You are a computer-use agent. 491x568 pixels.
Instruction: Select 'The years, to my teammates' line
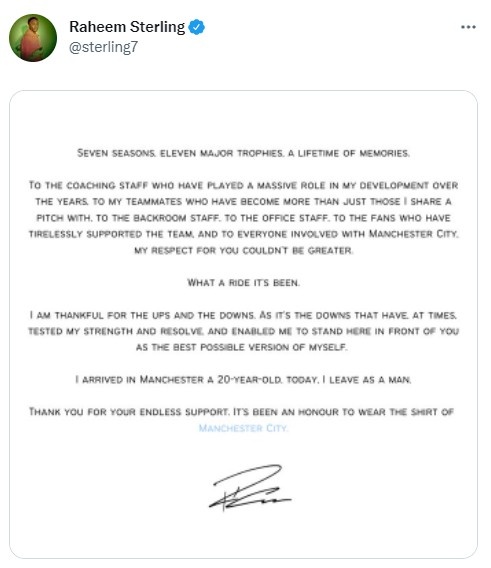(244, 201)
